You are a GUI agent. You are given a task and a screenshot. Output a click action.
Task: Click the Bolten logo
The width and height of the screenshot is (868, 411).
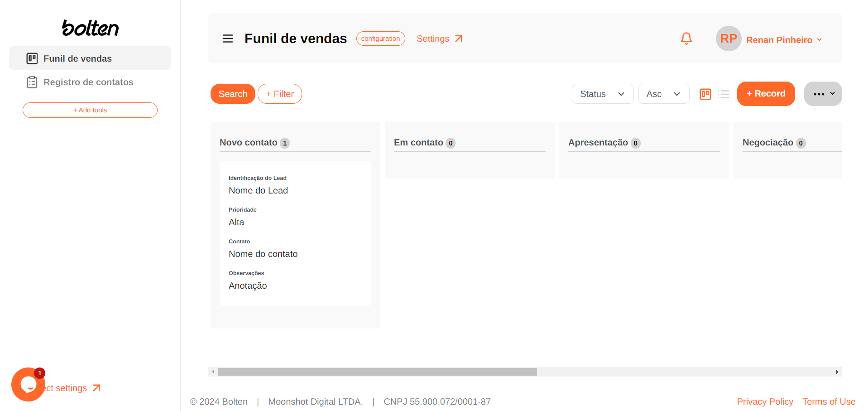90,28
